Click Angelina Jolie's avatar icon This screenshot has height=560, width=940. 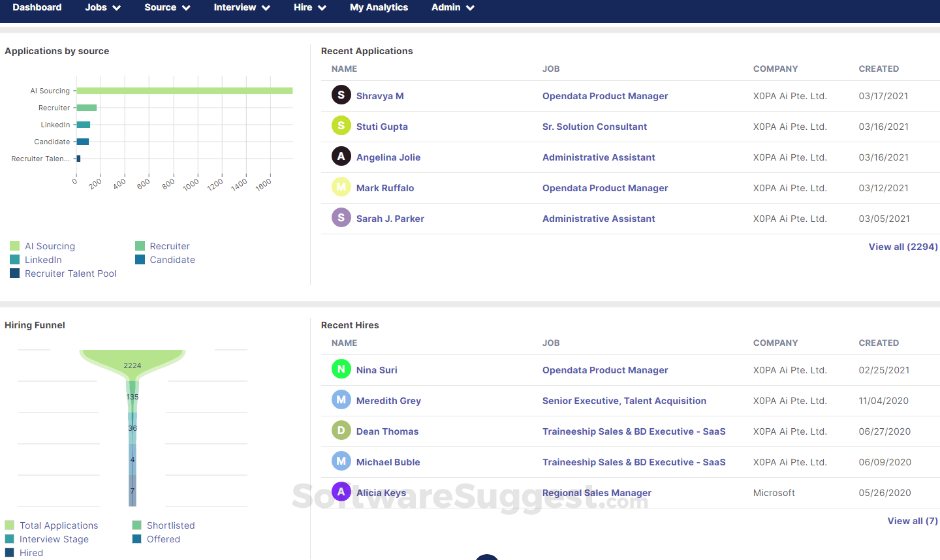tap(341, 157)
